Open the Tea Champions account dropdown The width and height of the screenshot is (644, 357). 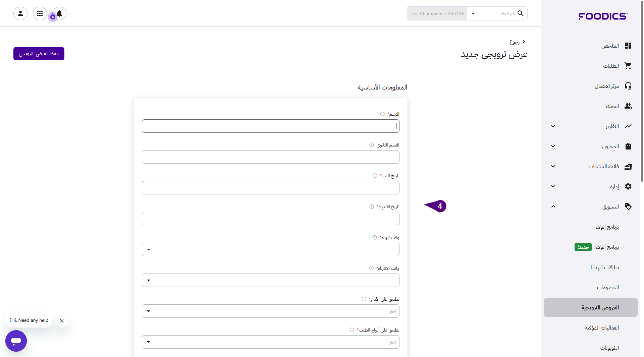pyautogui.click(x=473, y=13)
